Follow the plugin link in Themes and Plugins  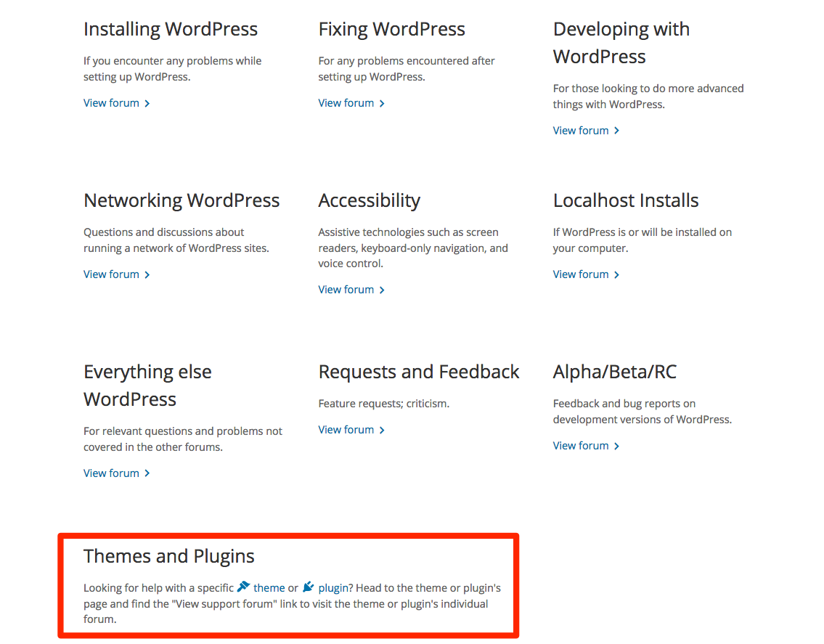333,588
